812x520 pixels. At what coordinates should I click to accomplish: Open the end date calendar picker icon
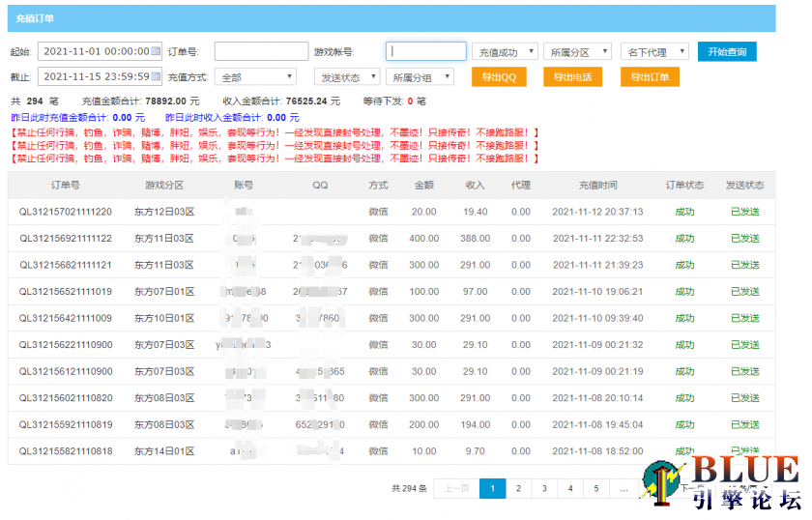[156, 77]
